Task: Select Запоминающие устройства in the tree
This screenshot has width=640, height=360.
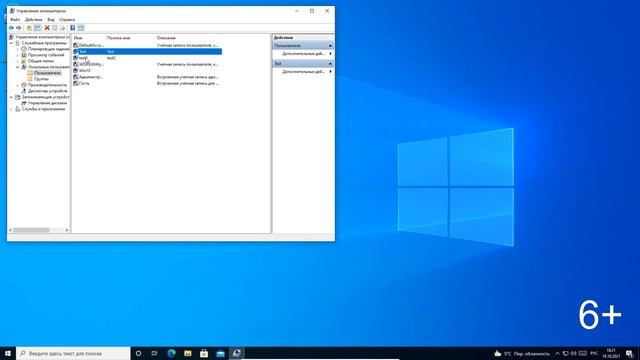Action: 45,97
